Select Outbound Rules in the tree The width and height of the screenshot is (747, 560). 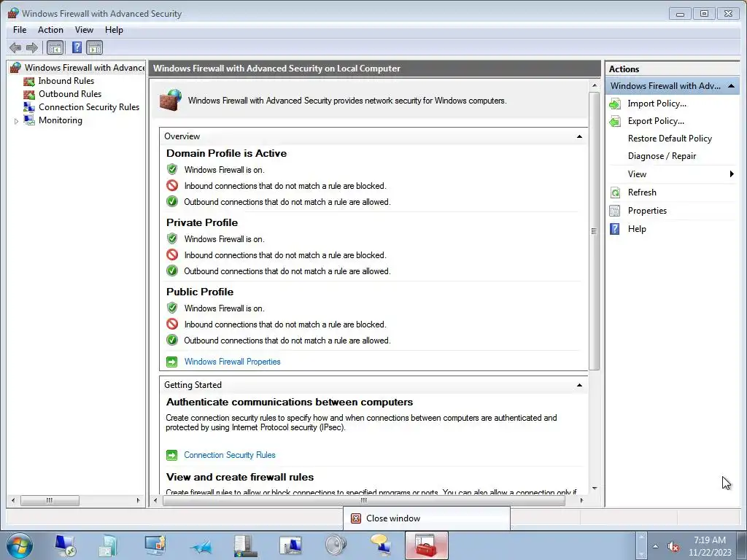pos(70,94)
